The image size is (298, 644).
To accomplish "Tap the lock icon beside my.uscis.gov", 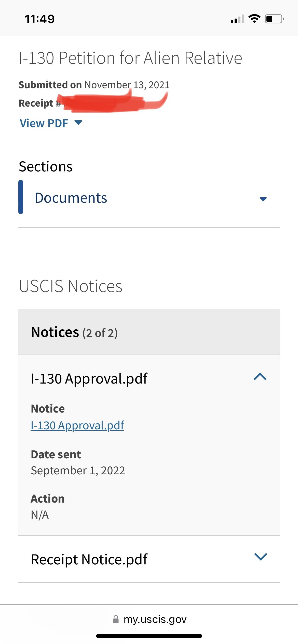I will (116, 619).
